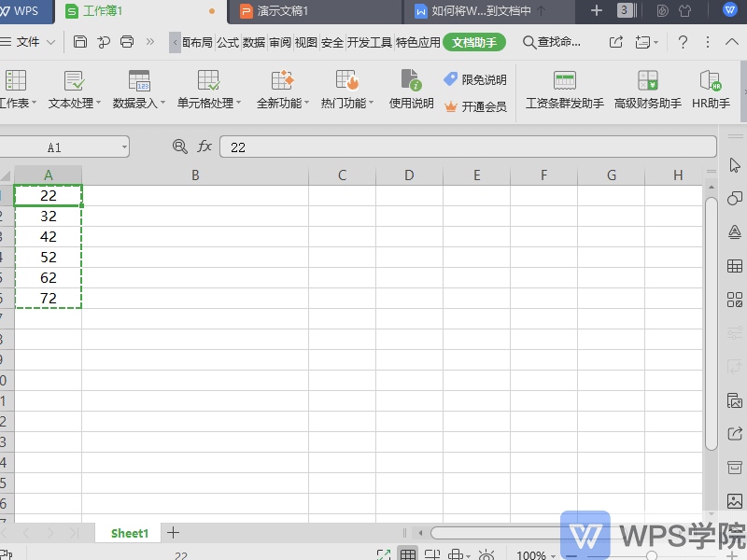
Task: Toggle page break preview mode
Action: click(455, 553)
